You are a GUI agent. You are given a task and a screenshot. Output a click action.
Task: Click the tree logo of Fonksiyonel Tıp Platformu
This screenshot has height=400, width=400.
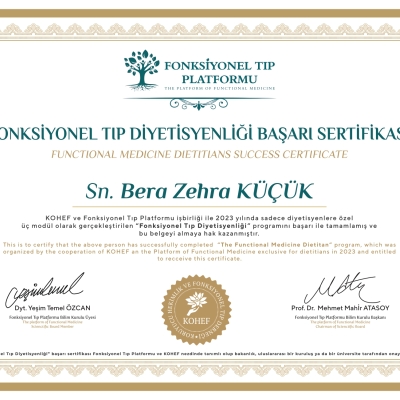142,70
